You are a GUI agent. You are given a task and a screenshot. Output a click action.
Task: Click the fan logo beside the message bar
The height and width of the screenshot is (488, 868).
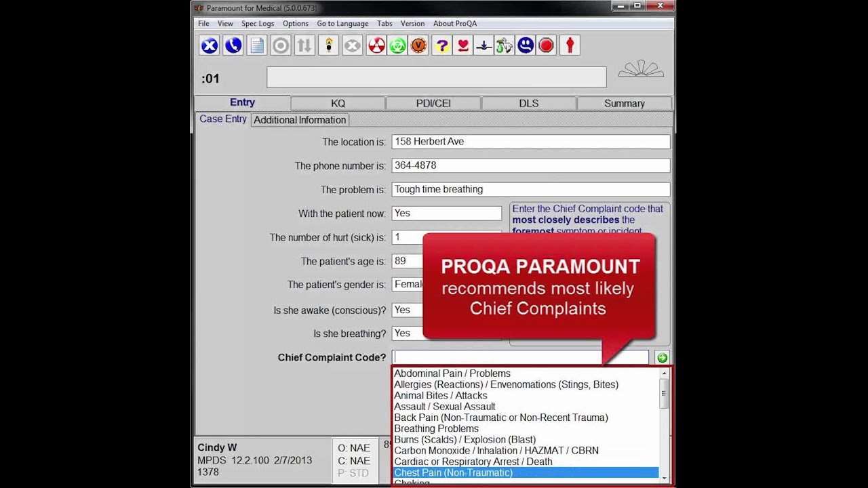point(641,69)
